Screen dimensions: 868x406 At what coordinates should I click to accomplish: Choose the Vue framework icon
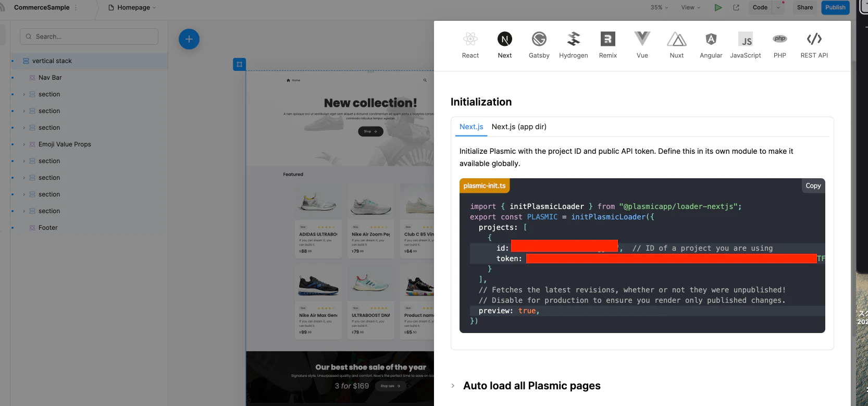pos(642,39)
